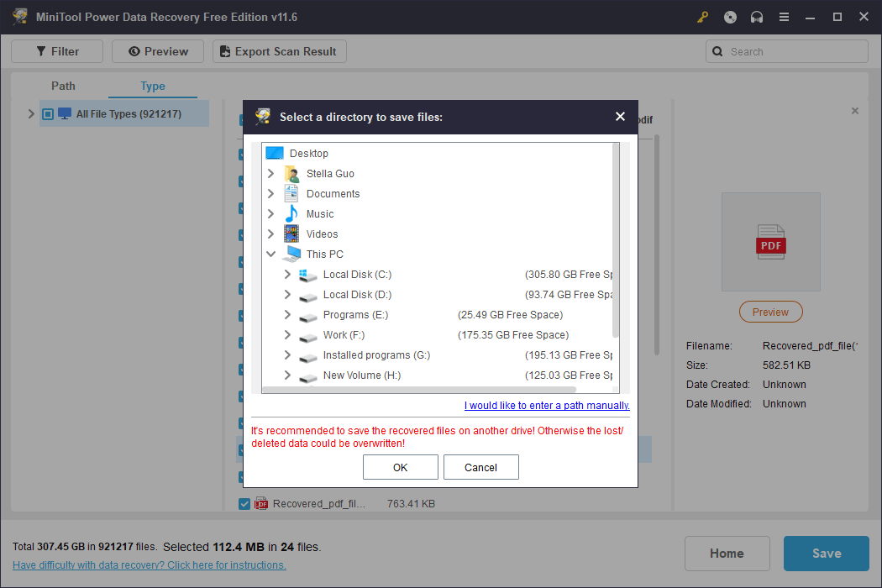
Task: Expand Local Disk (C:)
Action: coord(287,274)
